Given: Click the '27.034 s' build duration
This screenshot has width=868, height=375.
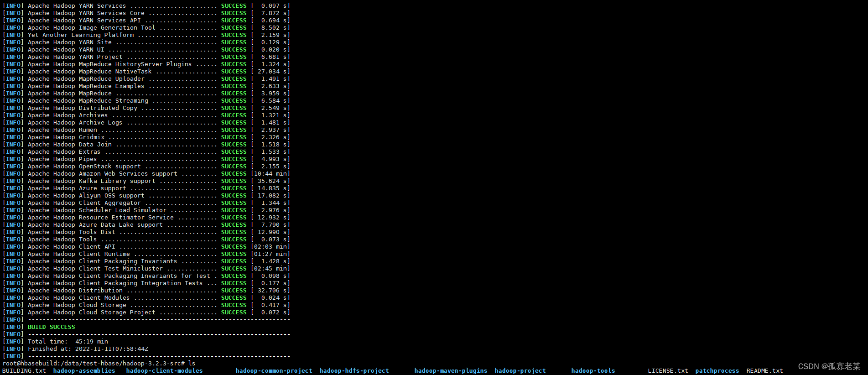Looking at the screenshot, I should [x=272, y=72].
